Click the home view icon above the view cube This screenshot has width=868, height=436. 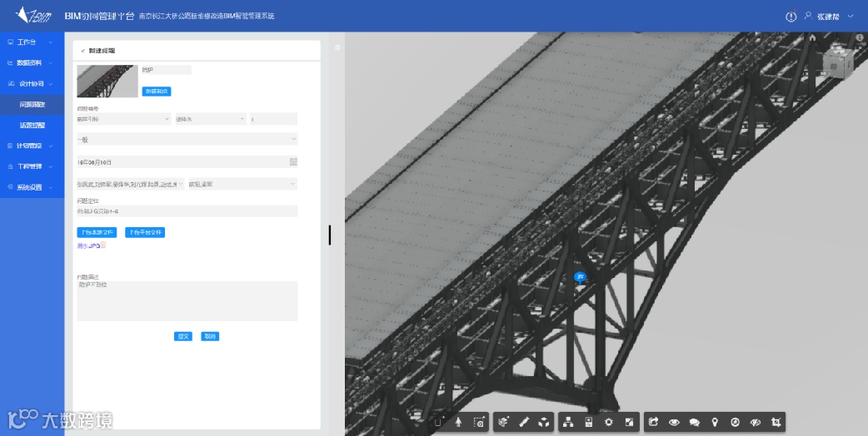click(812, 37)
